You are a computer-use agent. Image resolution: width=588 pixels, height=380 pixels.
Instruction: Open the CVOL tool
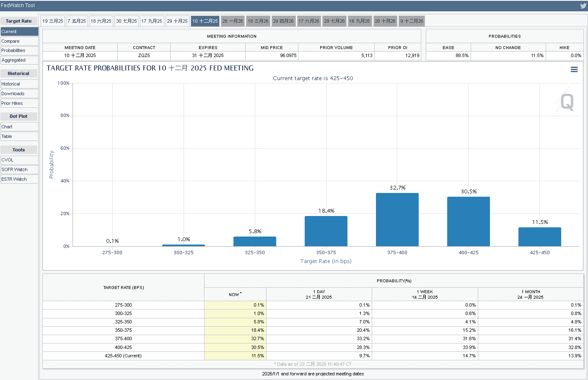(x=19, y=160)
